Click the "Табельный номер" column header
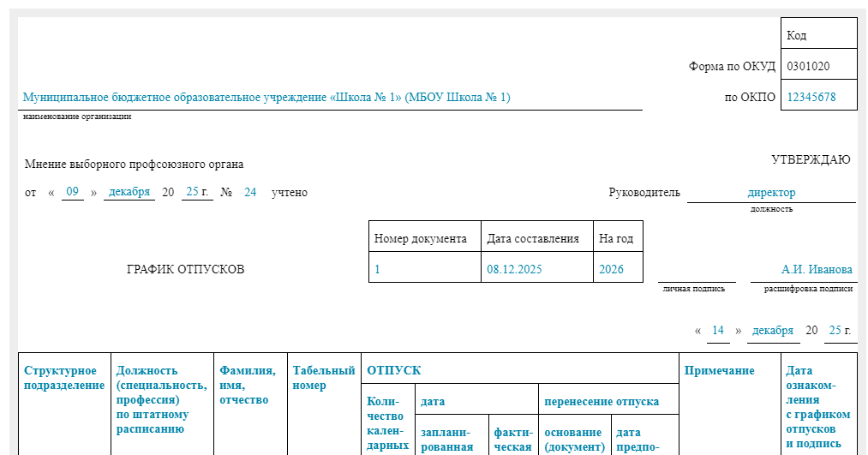Image resolution: width=868 pixels, height=455 pixels. tap(323, 378)
